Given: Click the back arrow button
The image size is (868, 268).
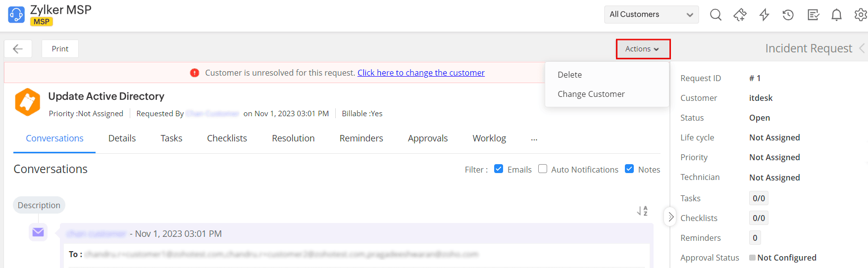Looking at the screenshot, I should coord(18,49).
